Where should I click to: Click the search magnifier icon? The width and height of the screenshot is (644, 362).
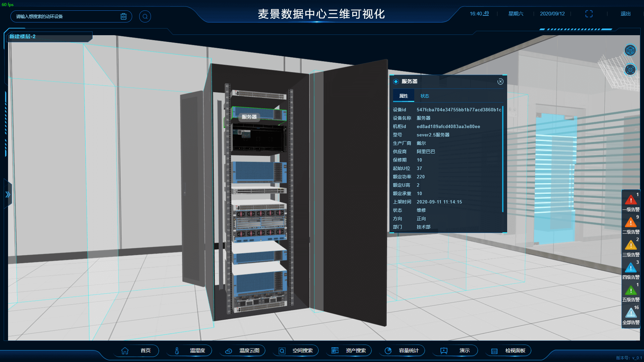[145, 16]
